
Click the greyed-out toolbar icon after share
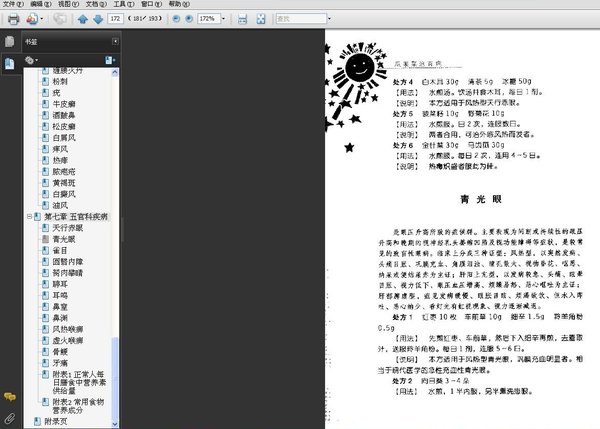[60, 19]
